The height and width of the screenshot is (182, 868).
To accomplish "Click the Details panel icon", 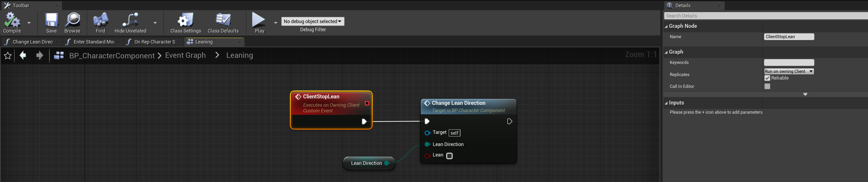I will 670,5.
